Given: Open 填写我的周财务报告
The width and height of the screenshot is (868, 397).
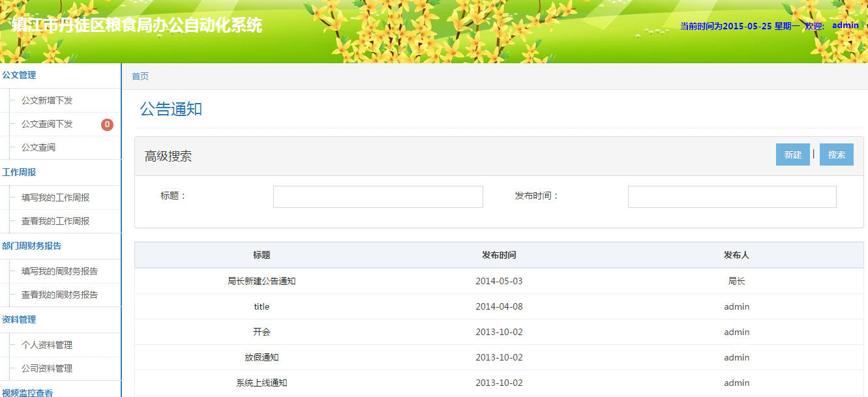Looking at the screenshot, I should tap(59, 271).
